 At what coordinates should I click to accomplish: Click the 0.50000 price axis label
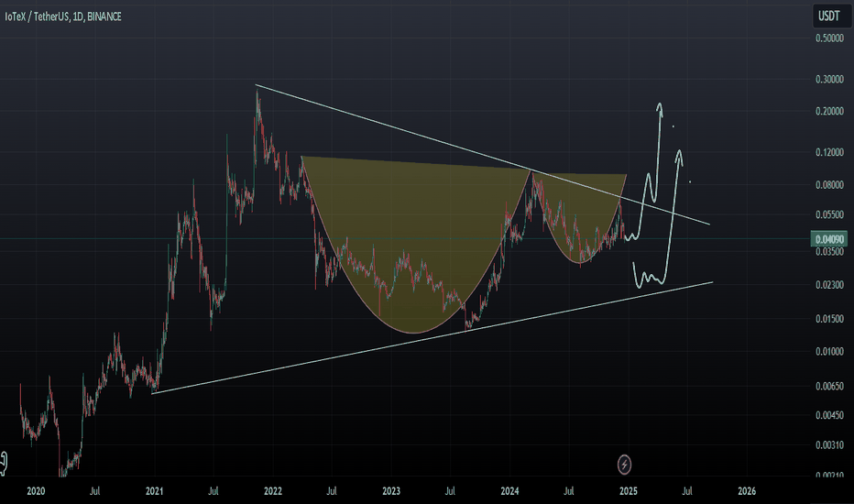829,38
